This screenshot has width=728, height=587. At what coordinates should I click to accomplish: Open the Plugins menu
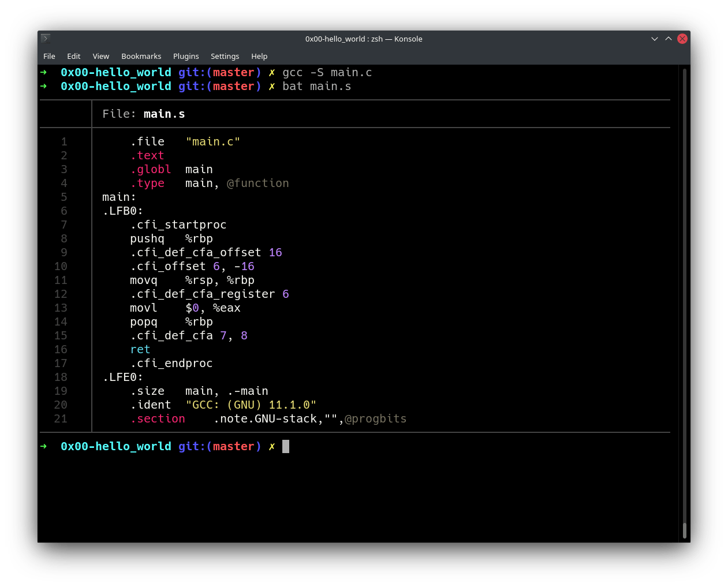(x=186, y=56)
